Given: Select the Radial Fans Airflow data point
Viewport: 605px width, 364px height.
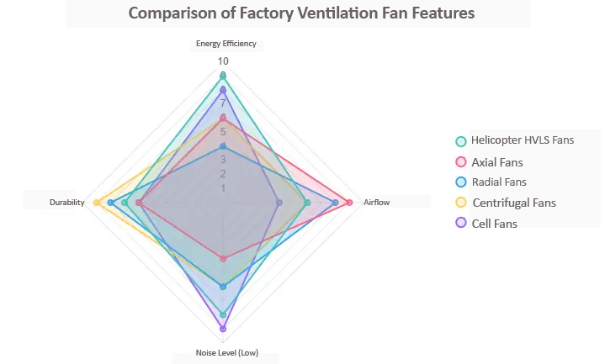Looking at the screenshot, I should 336,203.
